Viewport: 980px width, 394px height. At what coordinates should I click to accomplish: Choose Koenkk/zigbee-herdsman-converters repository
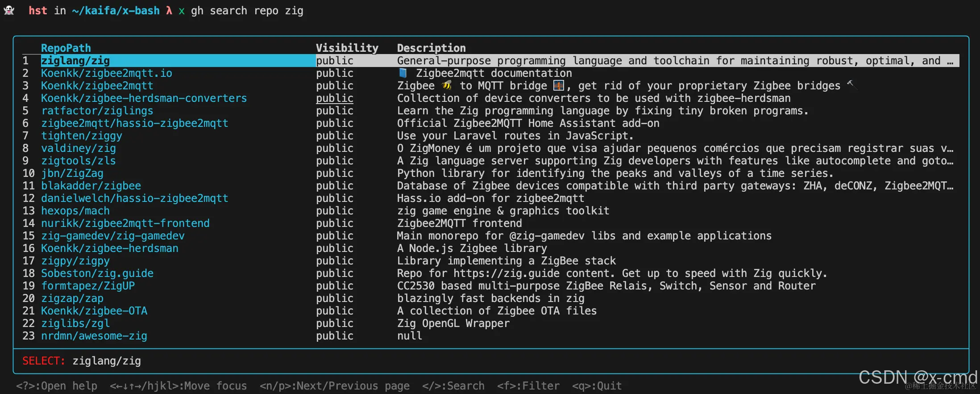pos(144,98)
